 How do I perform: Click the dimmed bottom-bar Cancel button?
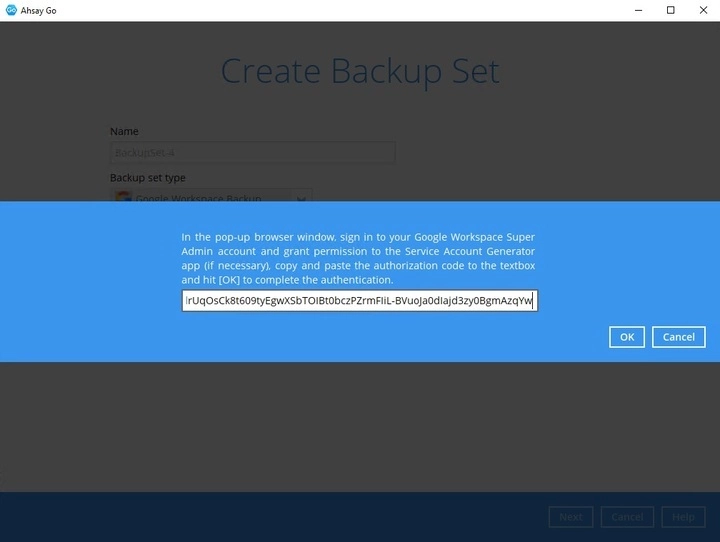click(x=627, y=517)
